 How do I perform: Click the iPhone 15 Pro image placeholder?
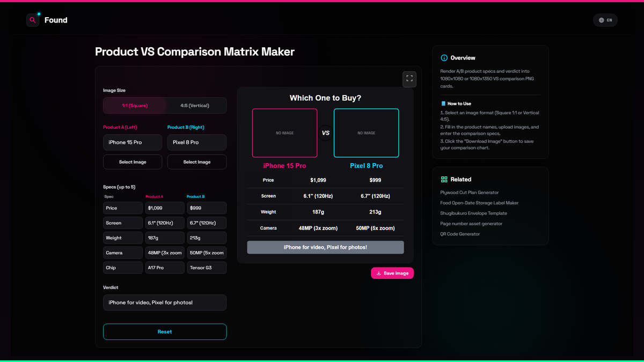284,133
